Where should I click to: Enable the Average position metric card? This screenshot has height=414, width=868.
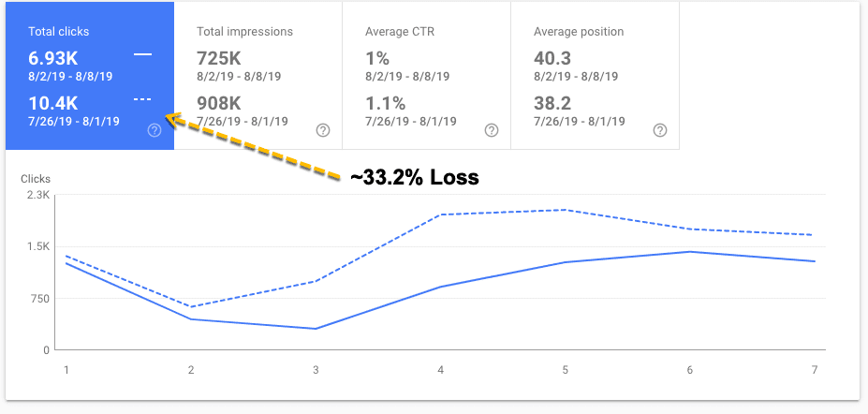tap(596, 76)
